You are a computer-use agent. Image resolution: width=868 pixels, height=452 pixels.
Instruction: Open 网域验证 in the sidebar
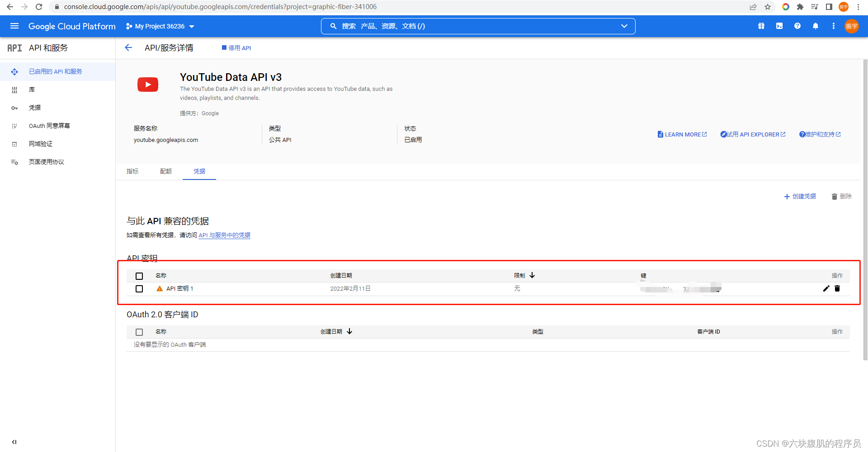coord(57,144)
